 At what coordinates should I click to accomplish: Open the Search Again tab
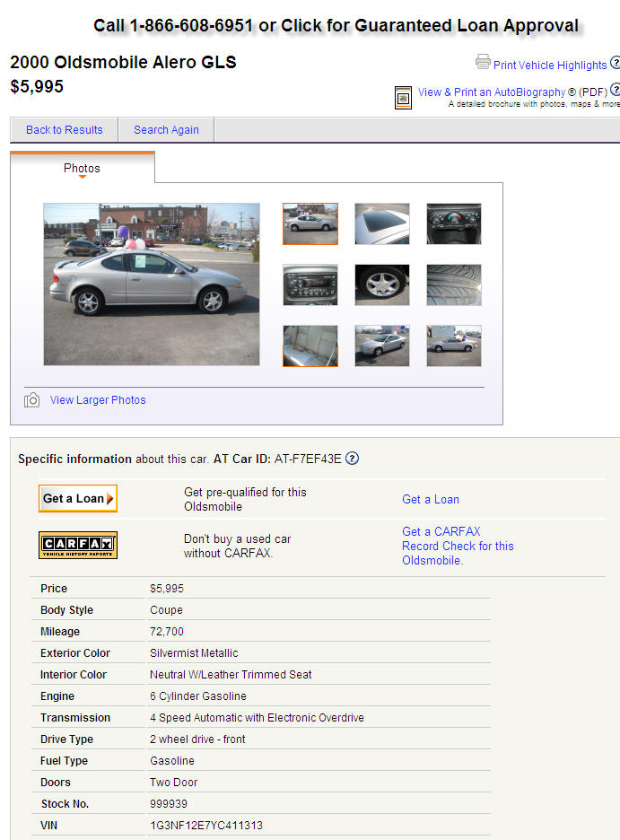coord(166,129)
